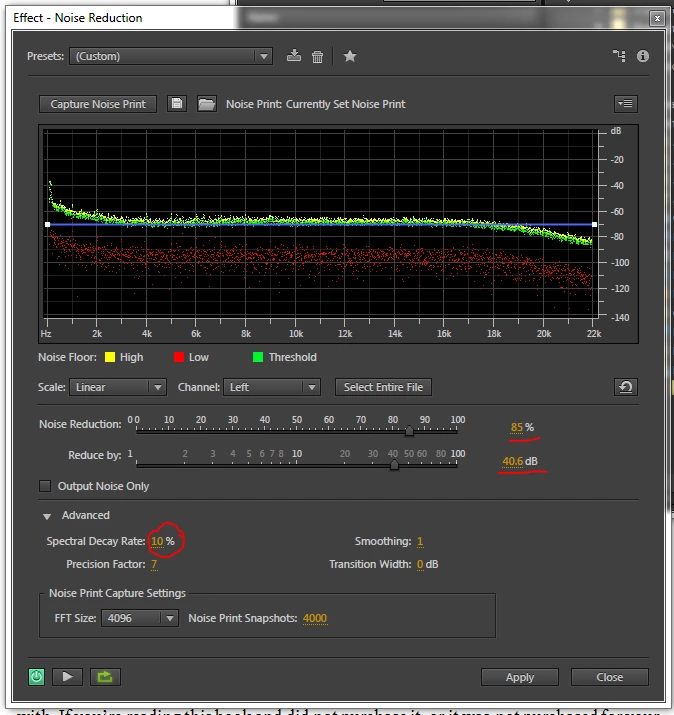Open the Channel dropdown set to Left
This screenshot has width=674, height=715.
(x=272, y=387)
